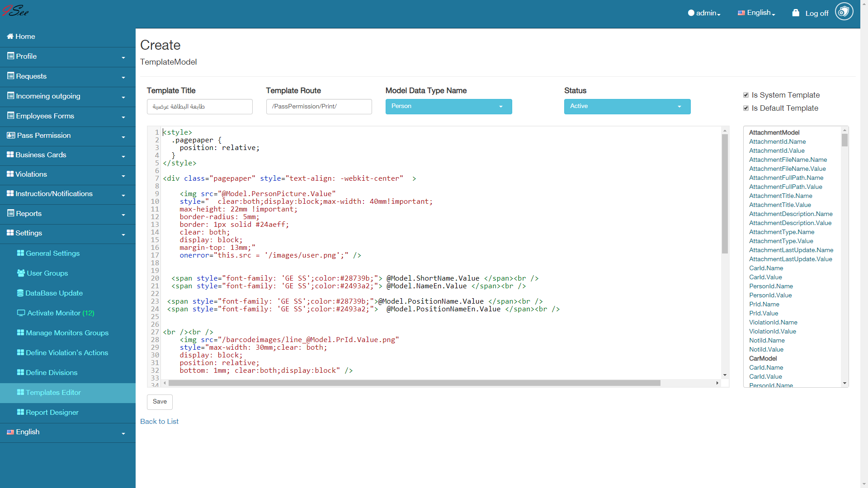Select AttachmentFileName.Value in the model list

(x=787, y=169)
